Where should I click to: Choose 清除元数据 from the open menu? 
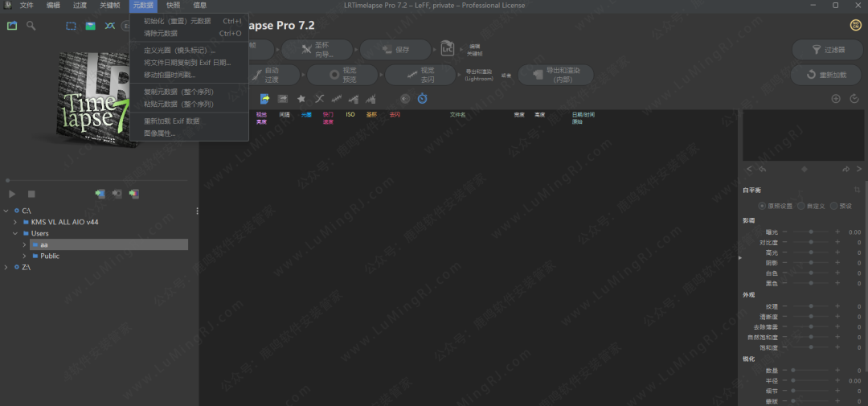(x=161, y=34)
